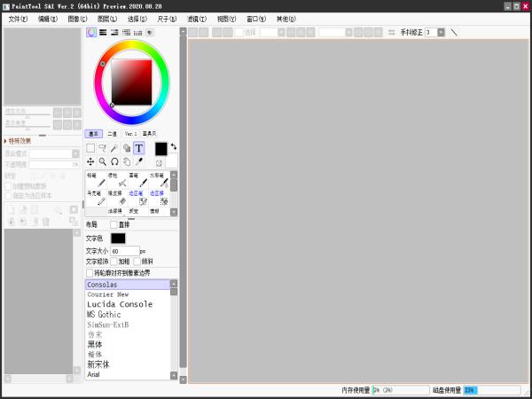Open the 手抖修正 stabilizer dropdown
532x399 pixels.
441,32
